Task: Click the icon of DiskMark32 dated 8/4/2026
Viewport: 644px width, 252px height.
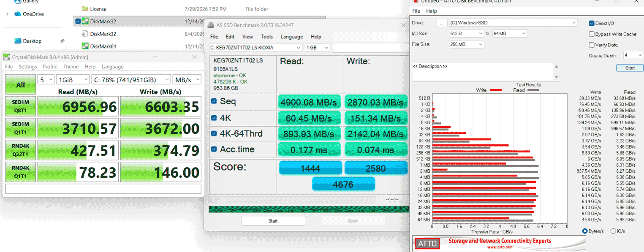Action: (x=85, y=34)
